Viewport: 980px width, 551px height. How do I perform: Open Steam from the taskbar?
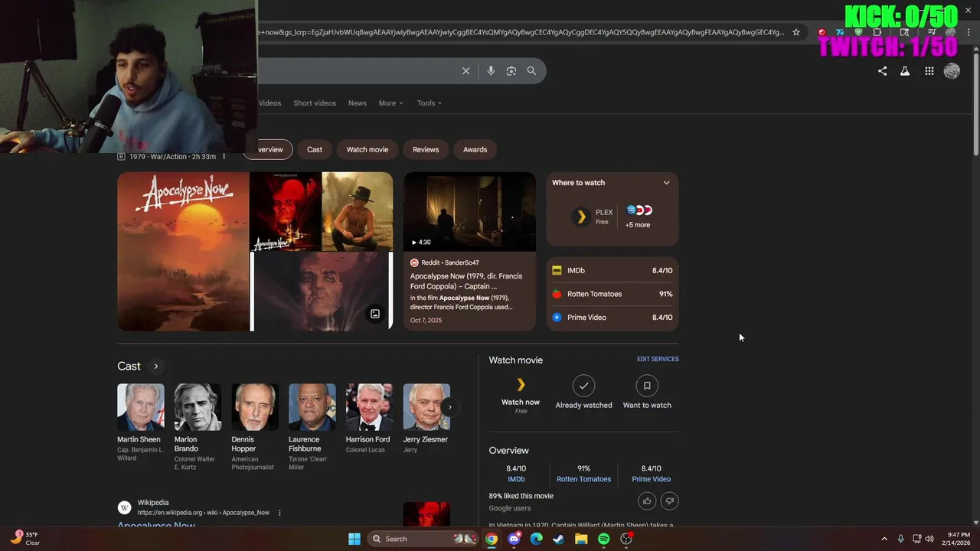pos(559,539)
